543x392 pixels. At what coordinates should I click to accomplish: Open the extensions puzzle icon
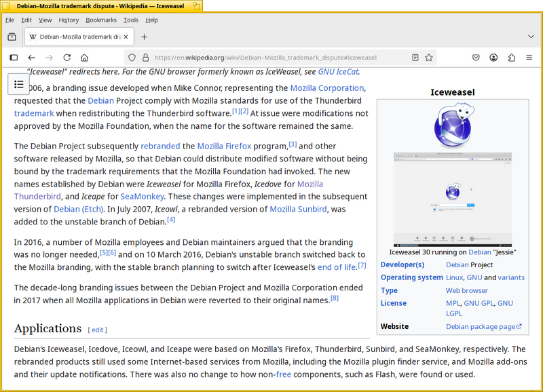(512, 58)
